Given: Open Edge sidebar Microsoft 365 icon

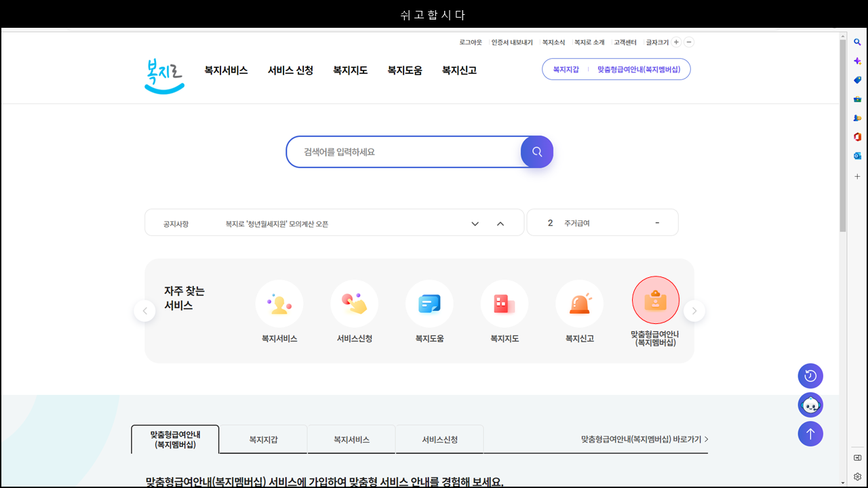Looking at the screenshot, I should pos(857,137).
